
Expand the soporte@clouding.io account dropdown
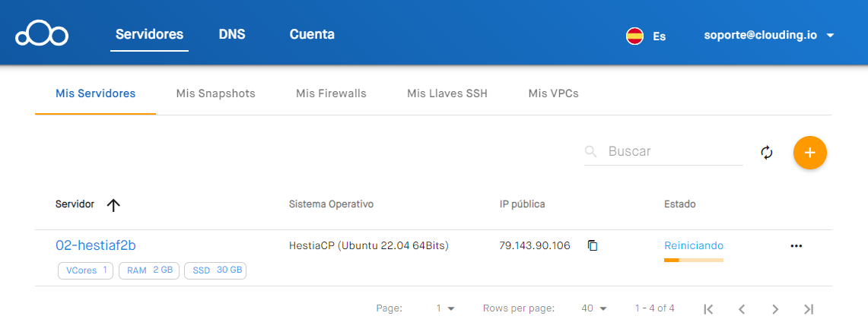coord(830,35)
